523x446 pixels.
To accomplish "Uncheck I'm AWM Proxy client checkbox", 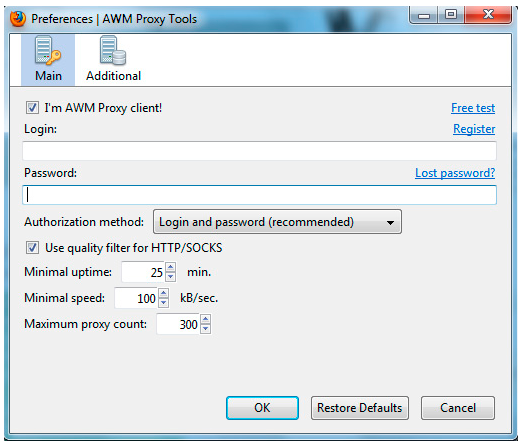I will click(32, 108).
